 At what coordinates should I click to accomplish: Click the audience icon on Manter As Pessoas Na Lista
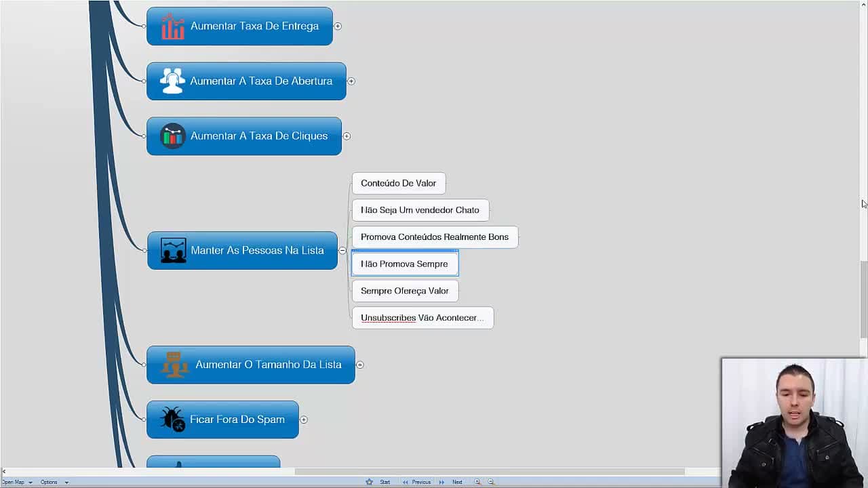[174, 251]
